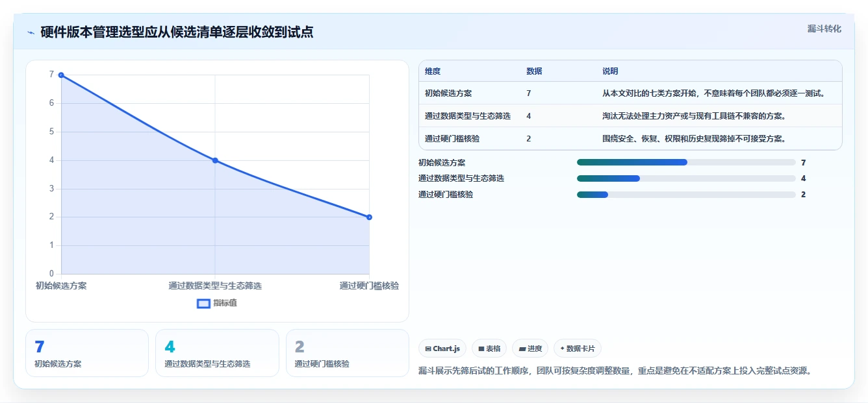The image size is (868, 403).
Task: Click the value 4 beside the progress bar
Action: coord(804,178)
